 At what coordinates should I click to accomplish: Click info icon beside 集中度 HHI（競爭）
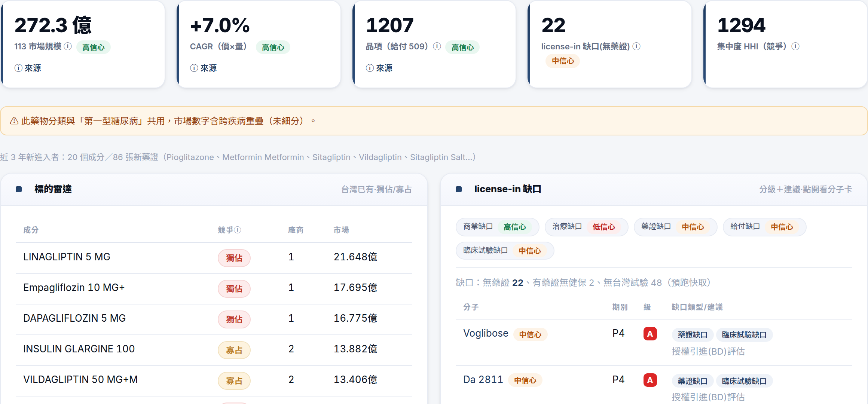pyautogui.click(x=795, y=46)
